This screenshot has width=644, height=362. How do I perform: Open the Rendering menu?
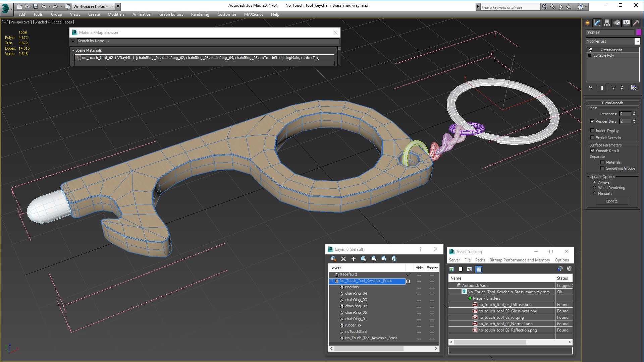pyautogui.click(x=200, y=14)
